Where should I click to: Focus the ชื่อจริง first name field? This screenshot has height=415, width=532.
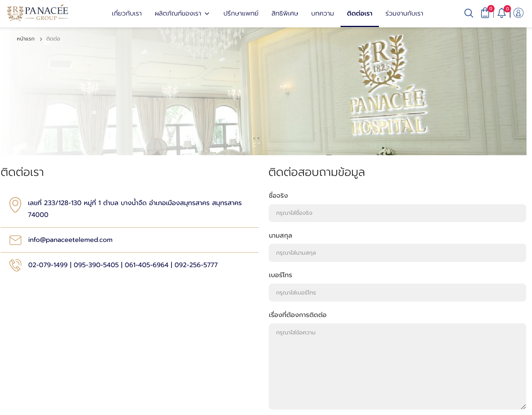point(397,213)
